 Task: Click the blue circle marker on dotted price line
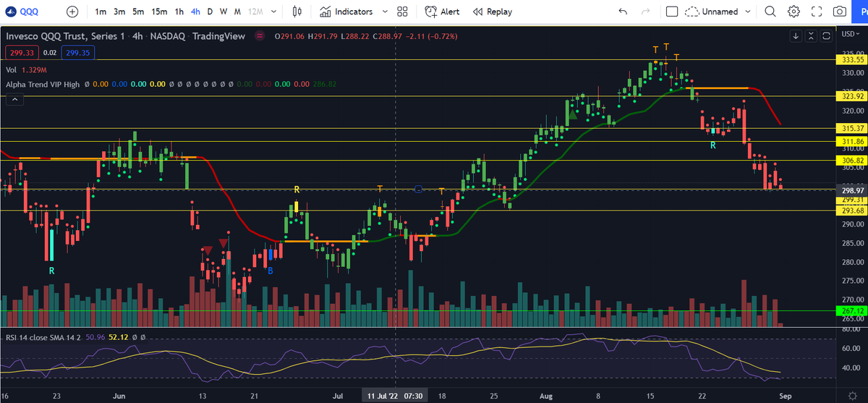(x=419, y=190)
